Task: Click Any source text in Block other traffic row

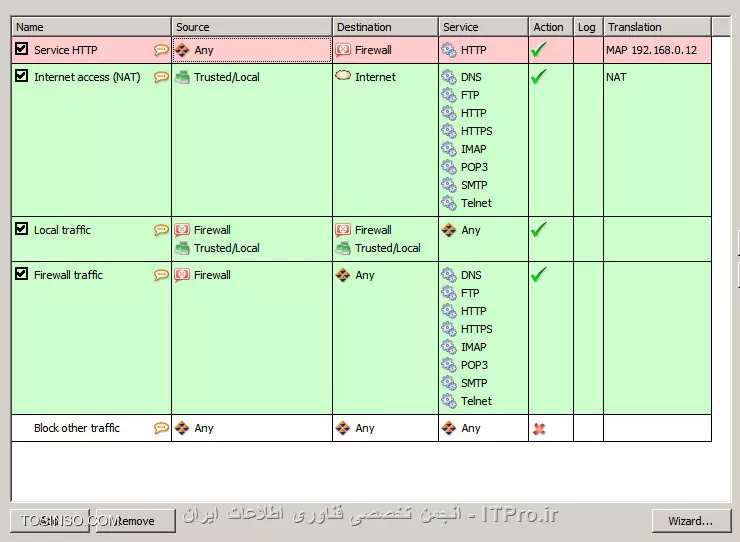Action: 204,428
